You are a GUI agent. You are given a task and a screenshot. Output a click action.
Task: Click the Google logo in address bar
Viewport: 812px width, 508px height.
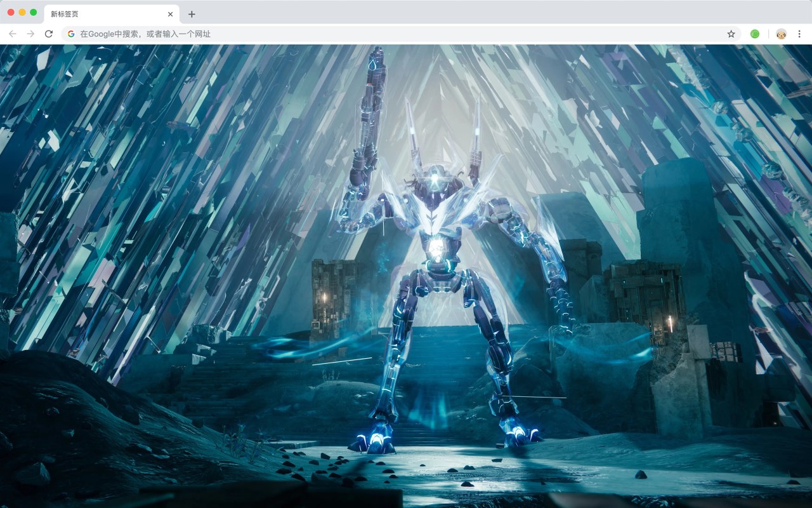click(71, 34)
